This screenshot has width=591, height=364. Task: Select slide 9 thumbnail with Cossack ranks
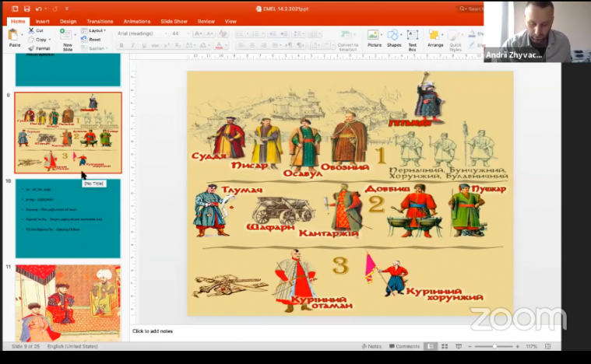tap(69, 133)
